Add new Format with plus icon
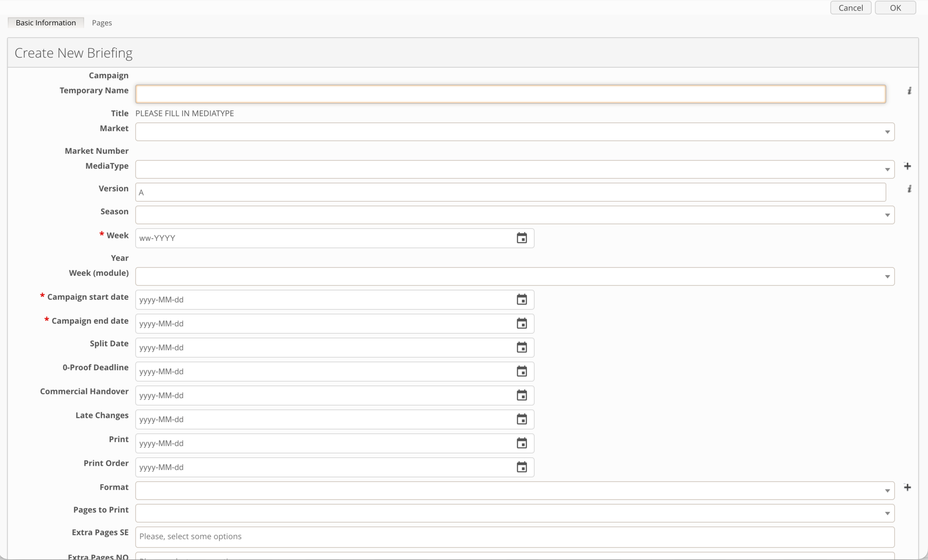This screenshot has height=560, width=928. (x=907, y=488)
